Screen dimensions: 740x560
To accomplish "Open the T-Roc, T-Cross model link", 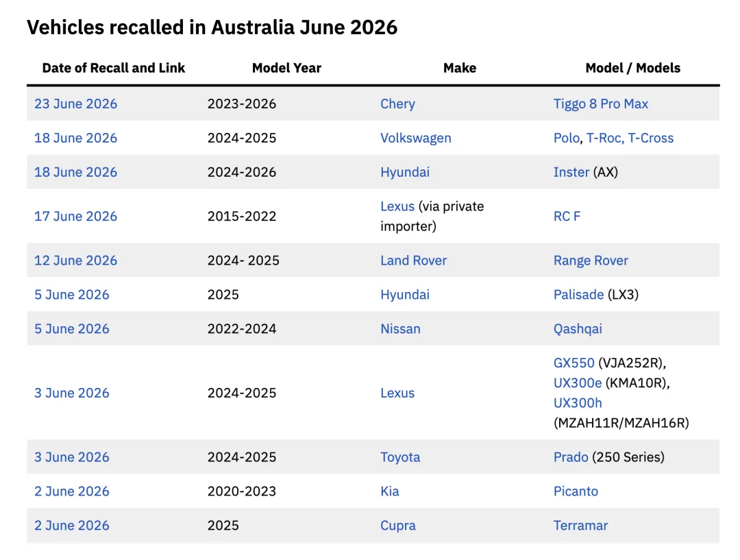I will [630, 138].
